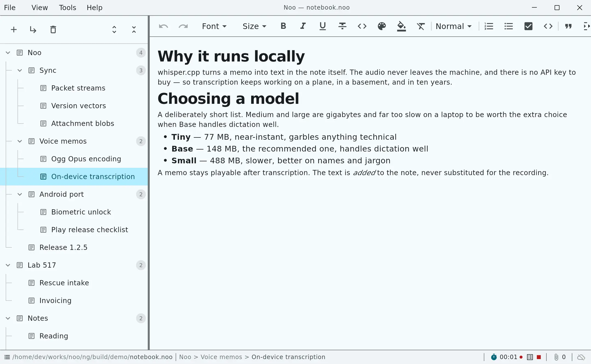This screenshot has width=591, height=364.
Task: Clear text formatting
Action: 421,26
